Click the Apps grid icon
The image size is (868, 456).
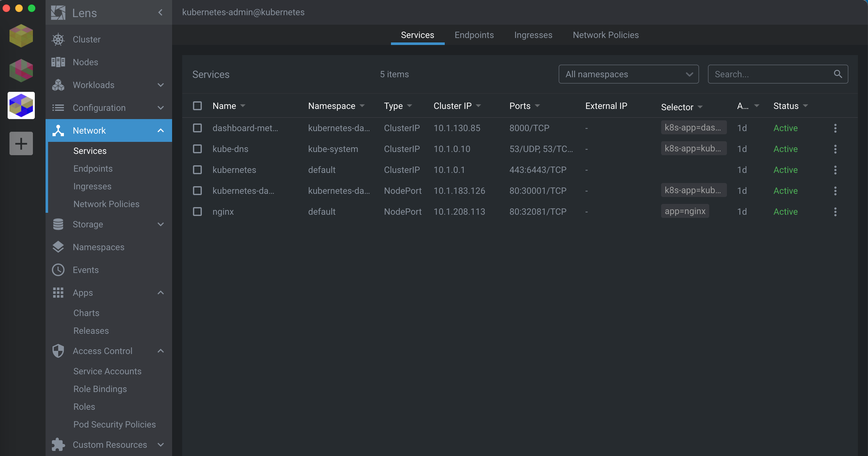point(58,293)
